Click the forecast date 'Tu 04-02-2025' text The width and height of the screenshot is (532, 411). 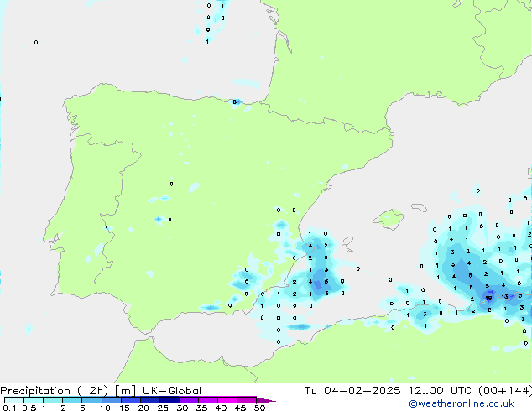[x=352, y=391]
